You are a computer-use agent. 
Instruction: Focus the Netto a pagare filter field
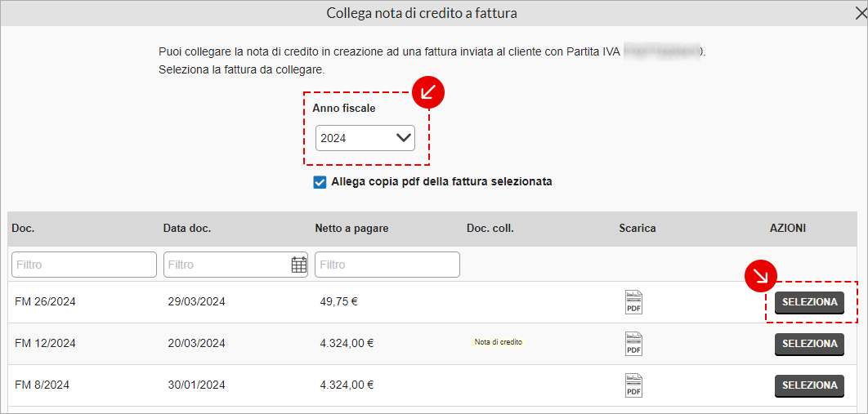(x=387, y=265)
